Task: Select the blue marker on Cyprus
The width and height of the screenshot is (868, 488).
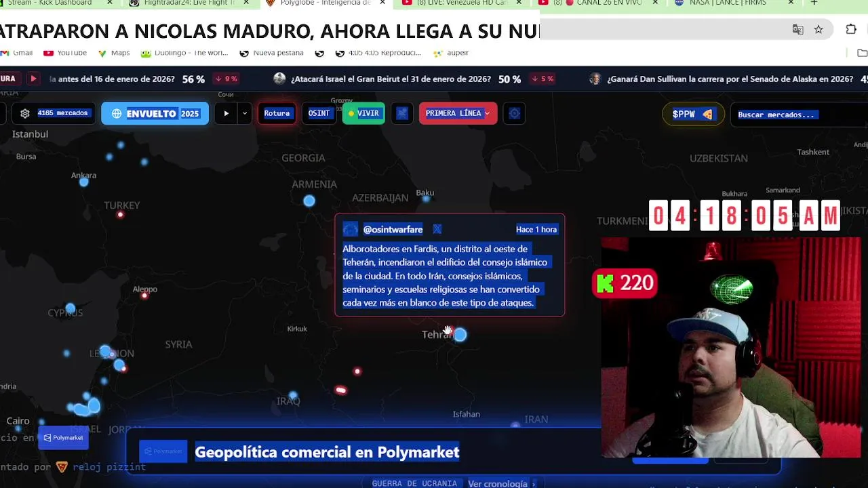Action: [x=71, y=308]
